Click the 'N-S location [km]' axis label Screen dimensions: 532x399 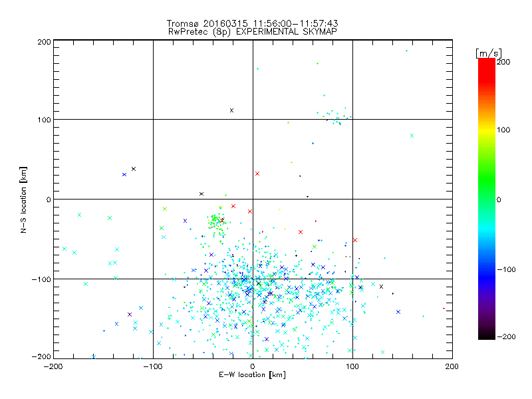[23, 199]
